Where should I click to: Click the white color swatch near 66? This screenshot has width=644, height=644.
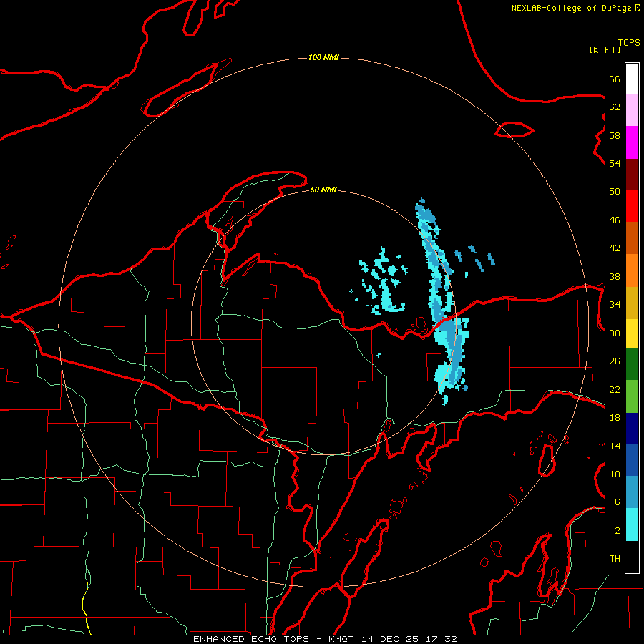pos(632,79)
